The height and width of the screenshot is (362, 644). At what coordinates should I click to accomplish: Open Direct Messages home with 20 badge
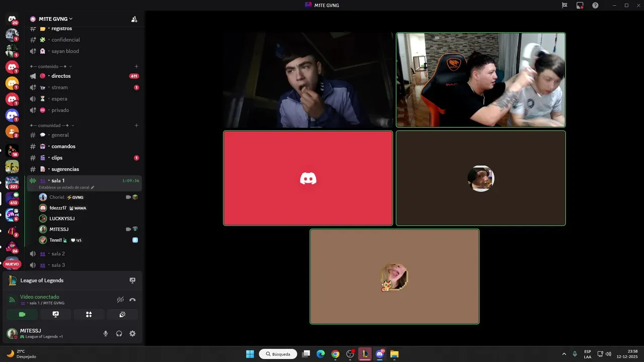coord(12,19)
